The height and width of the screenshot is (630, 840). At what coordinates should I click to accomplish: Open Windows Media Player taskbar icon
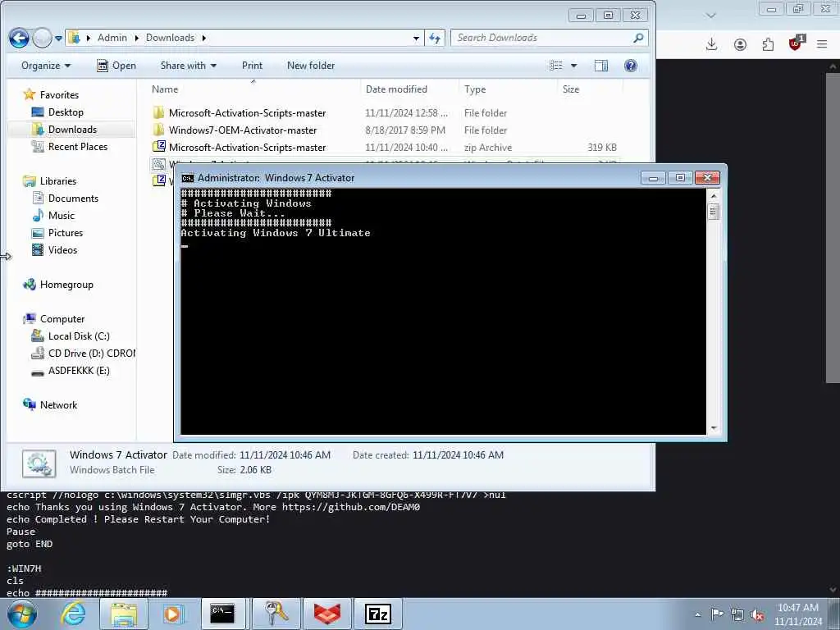point(172,614)
